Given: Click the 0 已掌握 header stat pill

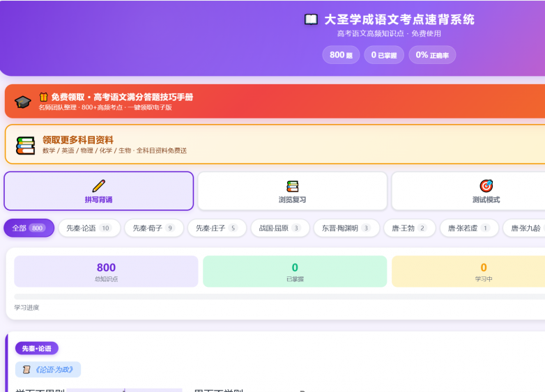Looking at the screenshot, I should click(x=384, y=55).
